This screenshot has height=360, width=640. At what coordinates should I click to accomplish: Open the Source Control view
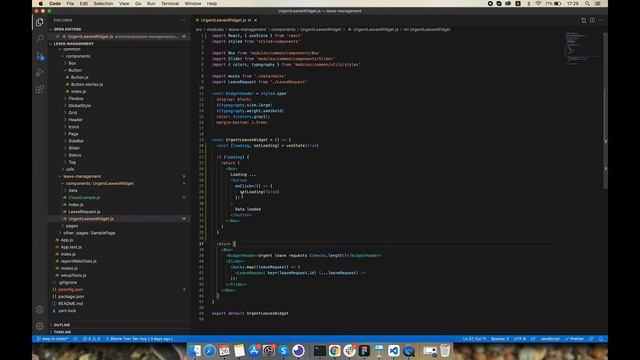coord(40,56)
